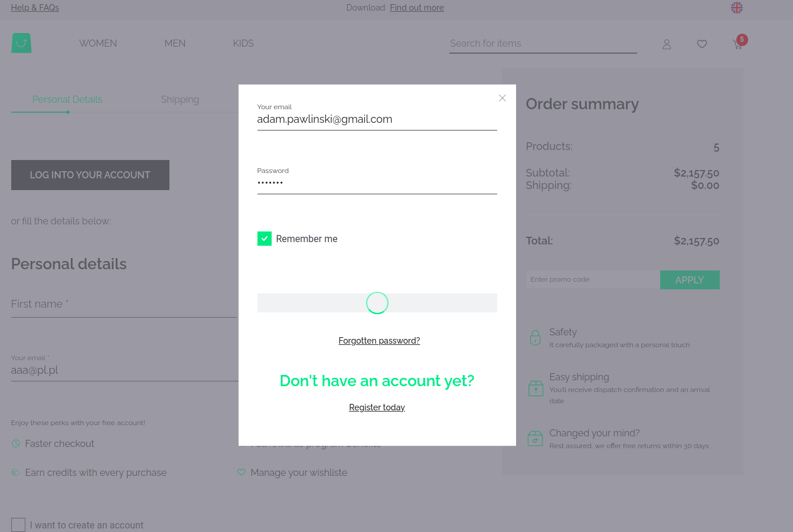
Task: Click the user account icon
Action: coord(667,44)
